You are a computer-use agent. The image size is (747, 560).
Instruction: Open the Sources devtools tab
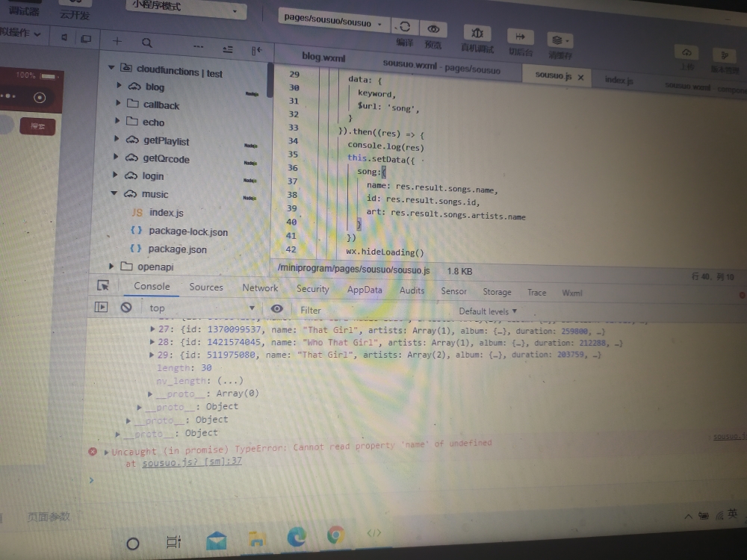pyautogui.click(x=206, y=287)
